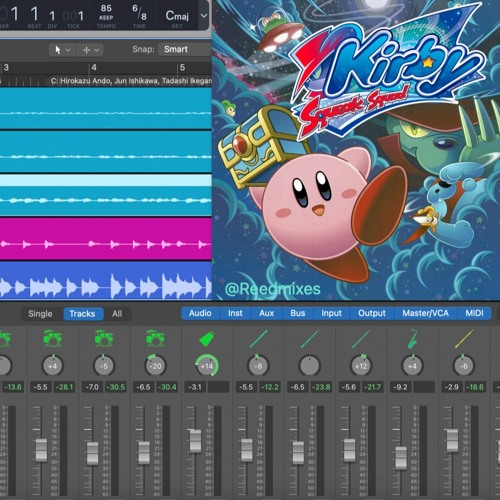Open the marquee tool menu chevron
The image size is (500, 500).
[x=97, y=50]
